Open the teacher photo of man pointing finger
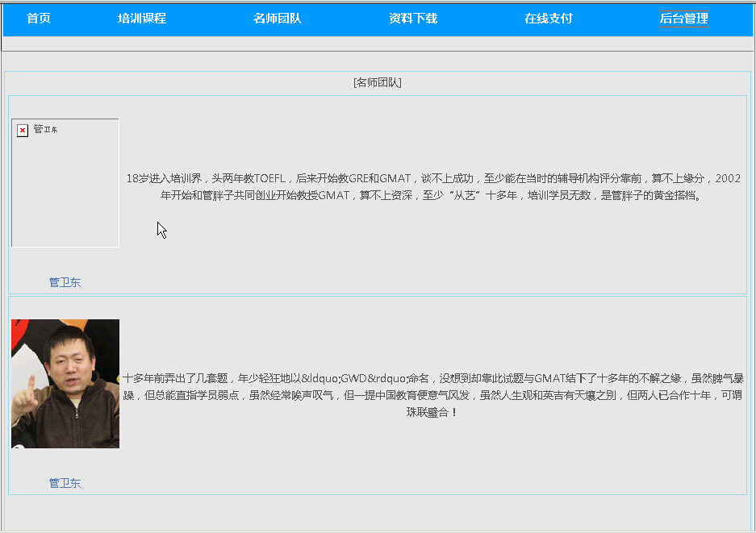The height and width of the screenshot is (533, 756). (x=65, y=384)
